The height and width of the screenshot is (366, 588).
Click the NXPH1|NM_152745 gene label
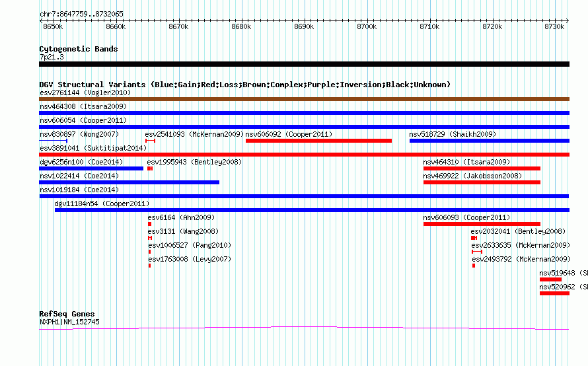point(69,322)
